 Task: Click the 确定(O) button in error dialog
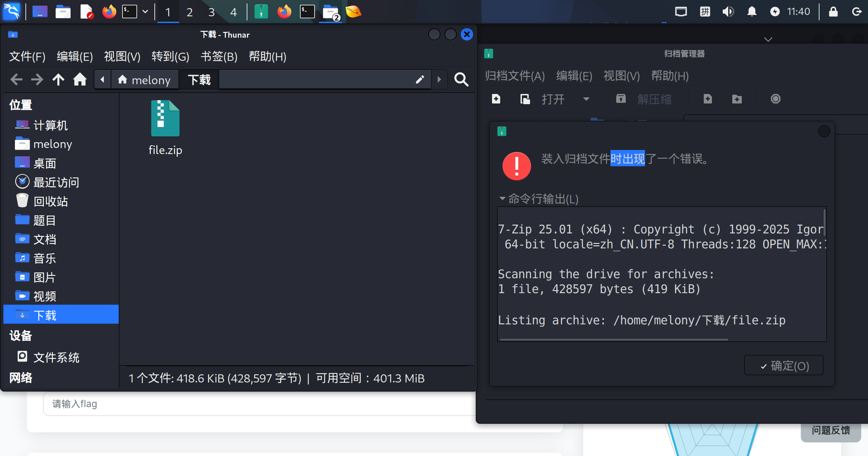(x=784, y=365)
